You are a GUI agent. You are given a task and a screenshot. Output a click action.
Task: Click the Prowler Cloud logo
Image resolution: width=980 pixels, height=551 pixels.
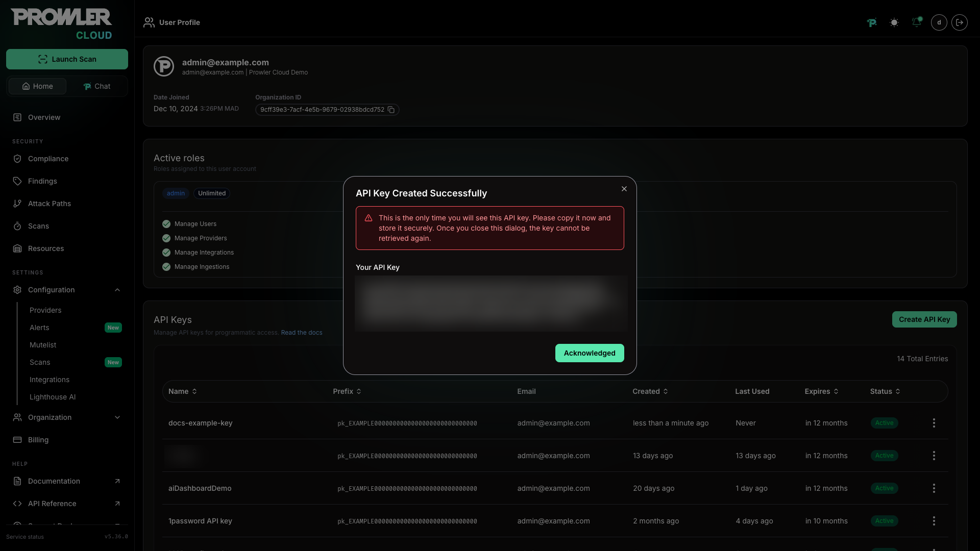[62, 24]
